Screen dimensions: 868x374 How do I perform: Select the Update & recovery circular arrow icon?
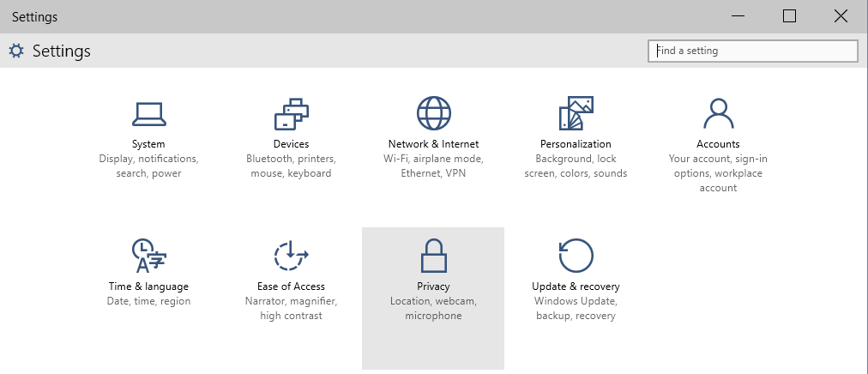(x=576, y=256)
